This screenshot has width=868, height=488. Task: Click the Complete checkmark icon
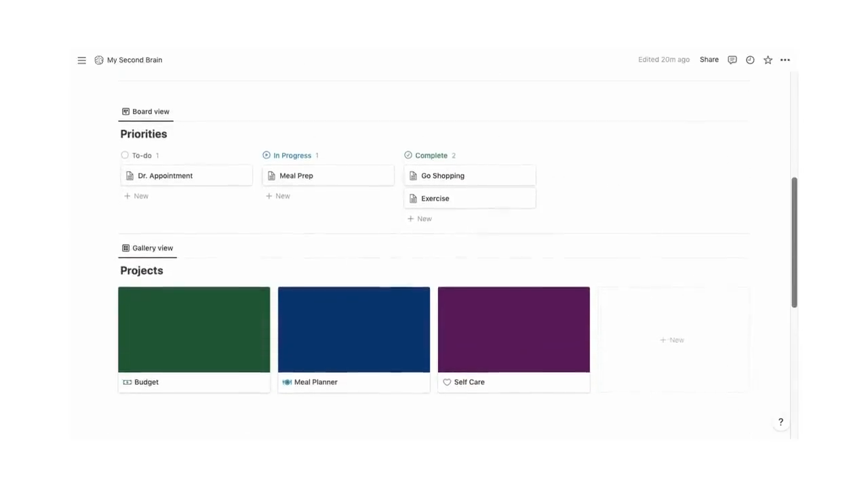pyautogui.click(x=408, y=155)
